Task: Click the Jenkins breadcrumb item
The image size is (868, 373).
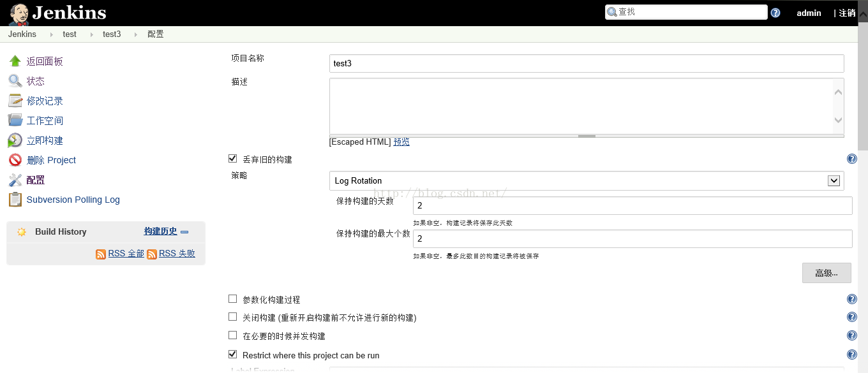Action: [x=22, y=34]
